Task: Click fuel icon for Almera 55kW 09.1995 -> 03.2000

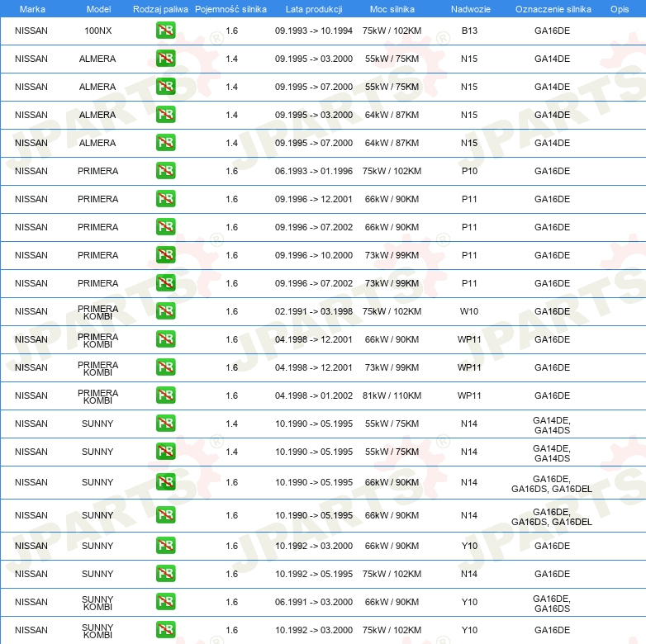Action: 165,58
